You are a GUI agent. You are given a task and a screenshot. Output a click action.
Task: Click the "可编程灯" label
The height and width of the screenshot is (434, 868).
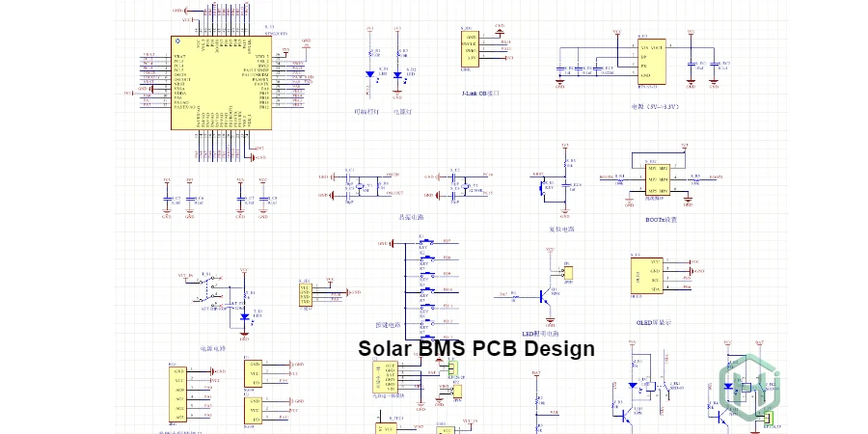pos(366,111)
